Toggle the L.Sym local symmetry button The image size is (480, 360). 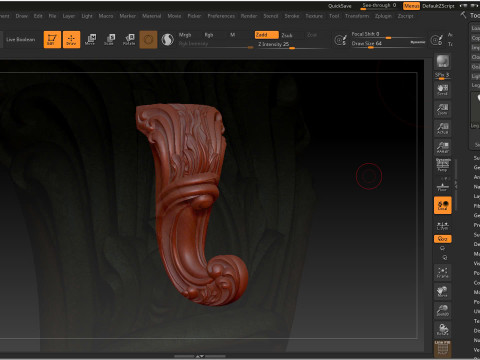coord(443,226)
